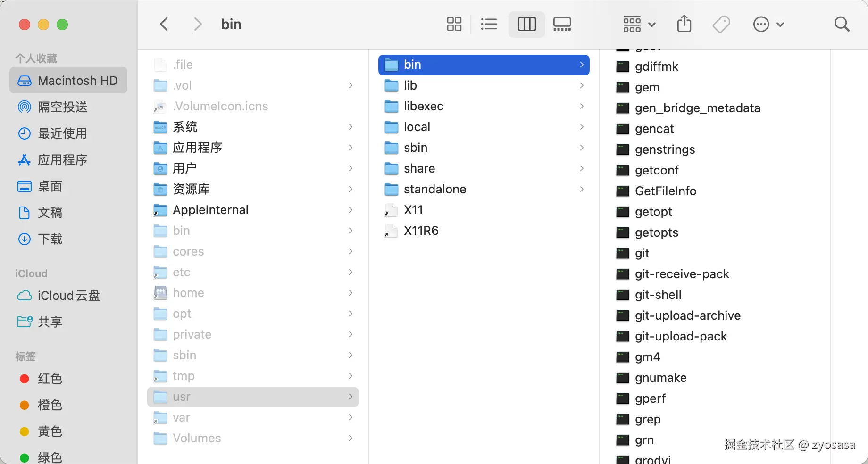Select the 橙色 orange tag
The height and width of the screenshot is (464, 868).
(68, 405)
